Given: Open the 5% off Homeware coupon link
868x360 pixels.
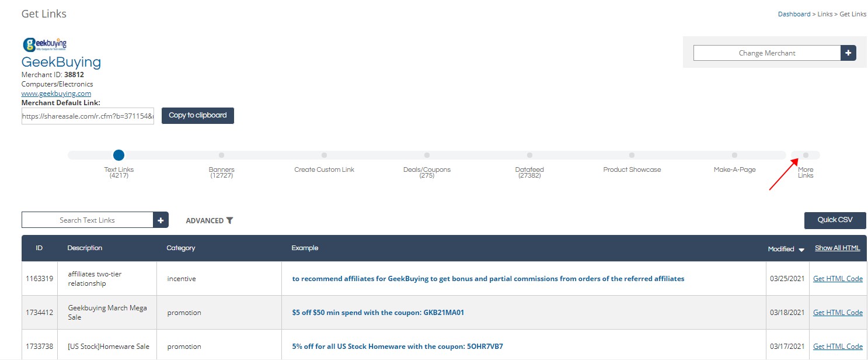Looking at the screenshot, I should pos(398,347).
